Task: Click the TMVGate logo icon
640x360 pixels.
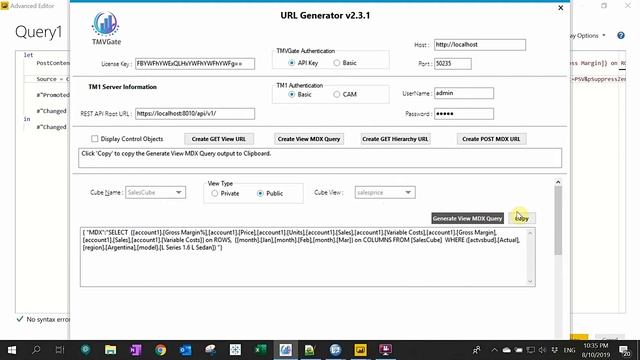Action: [x=106, y=24]
